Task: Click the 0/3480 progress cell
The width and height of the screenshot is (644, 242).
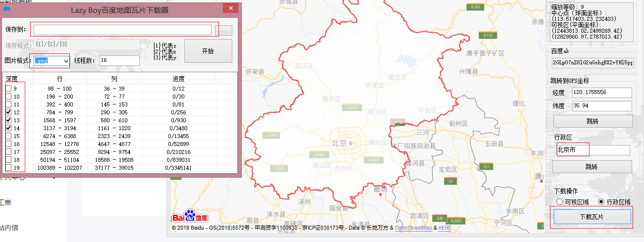Action: coord(178,128)
